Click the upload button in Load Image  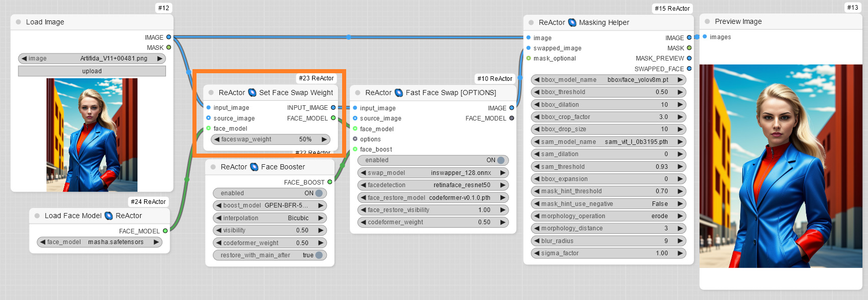92,71
